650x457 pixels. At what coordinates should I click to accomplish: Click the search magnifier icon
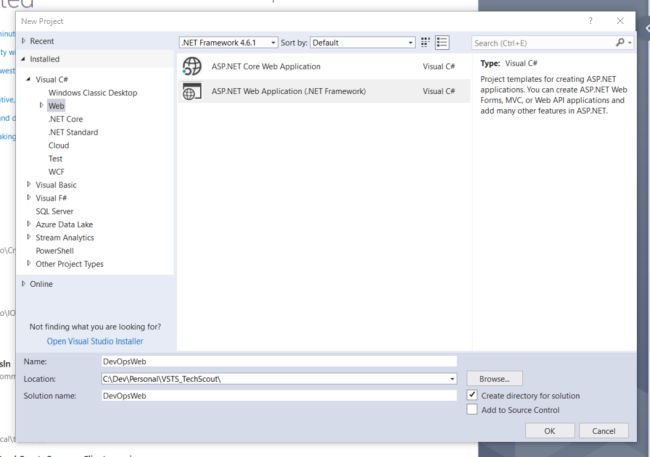point(620,42)
